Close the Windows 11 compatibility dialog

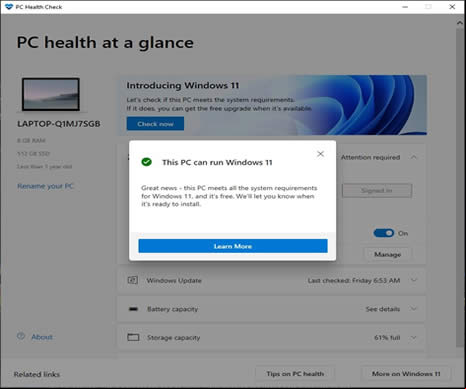coord(320,154)
